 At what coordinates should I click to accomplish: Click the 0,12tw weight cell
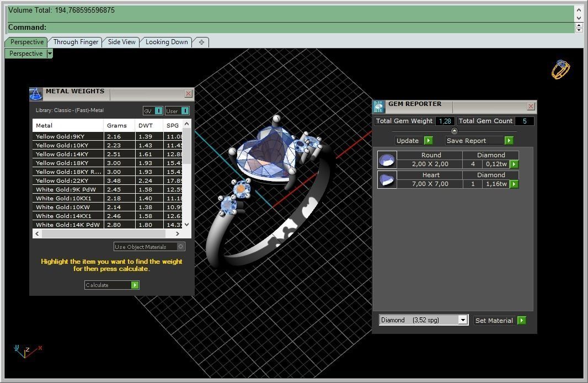tap(496, 164)
